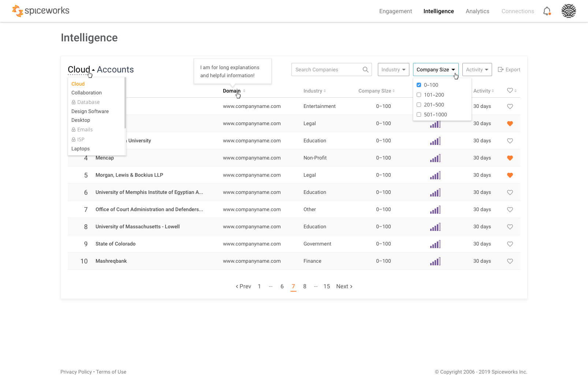
Task: Select Collaboration in category list
Action: pos(86,93)
